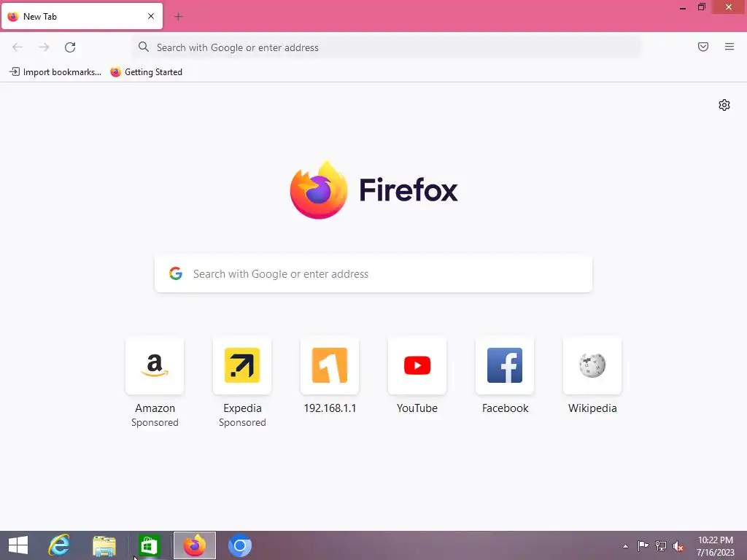Open the Save to Pocket button
The image size is (747, 560).
pyautogui.click(x=703, y=47)
